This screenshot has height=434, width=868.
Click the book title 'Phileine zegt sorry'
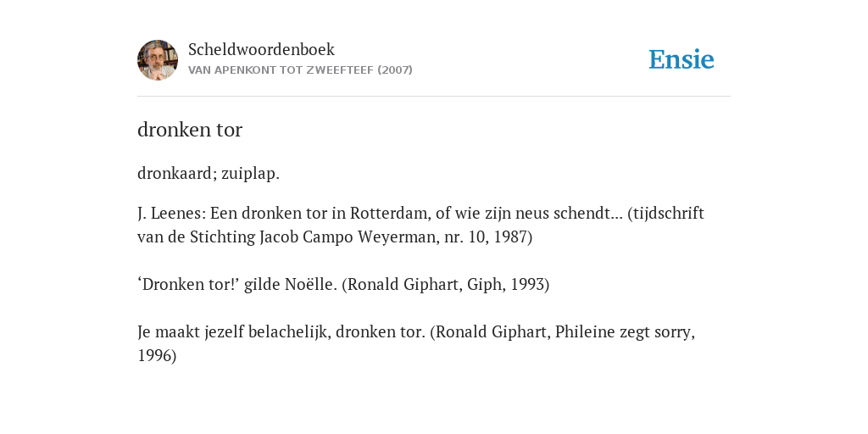tap(623, 332)
